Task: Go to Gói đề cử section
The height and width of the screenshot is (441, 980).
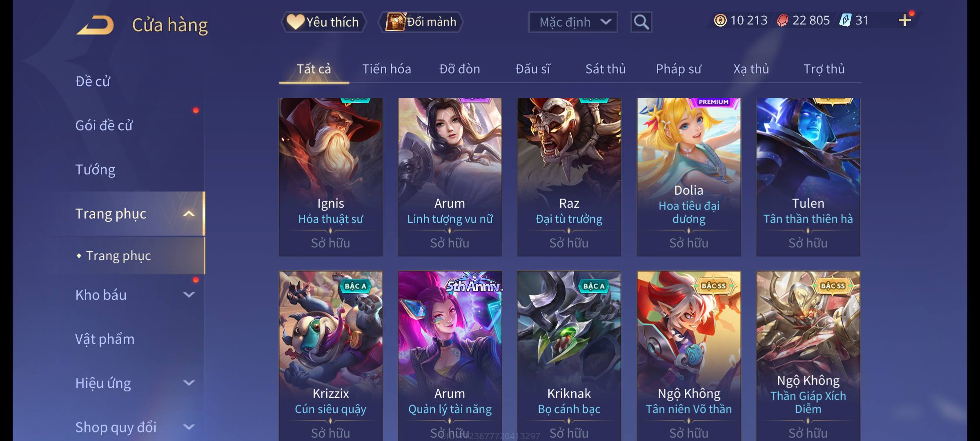Action: [104, 125]
